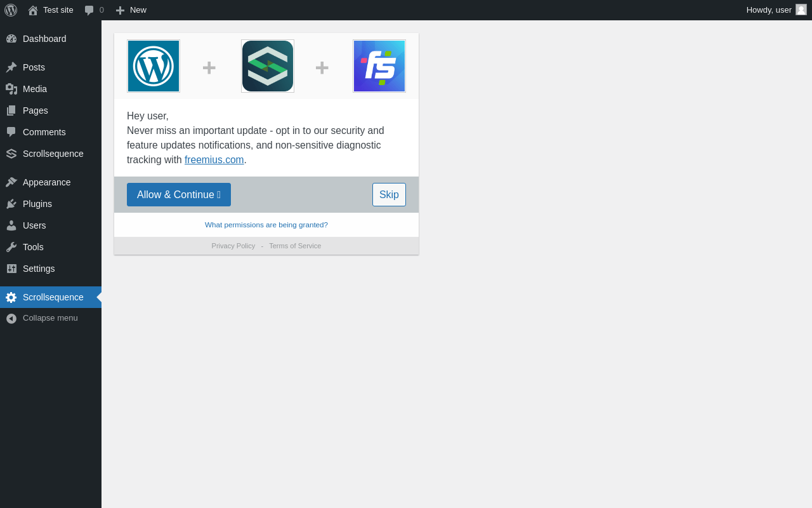Click the plus icon next to New
This screenshot has height=508, width=812.
[x=120, y=10]
